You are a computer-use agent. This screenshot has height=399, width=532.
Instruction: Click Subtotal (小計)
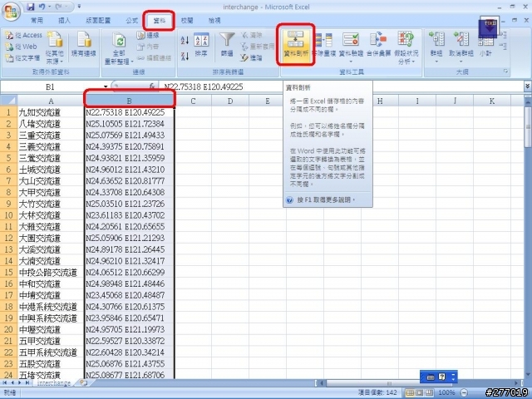pyautogui.click(x=485, y=45)
